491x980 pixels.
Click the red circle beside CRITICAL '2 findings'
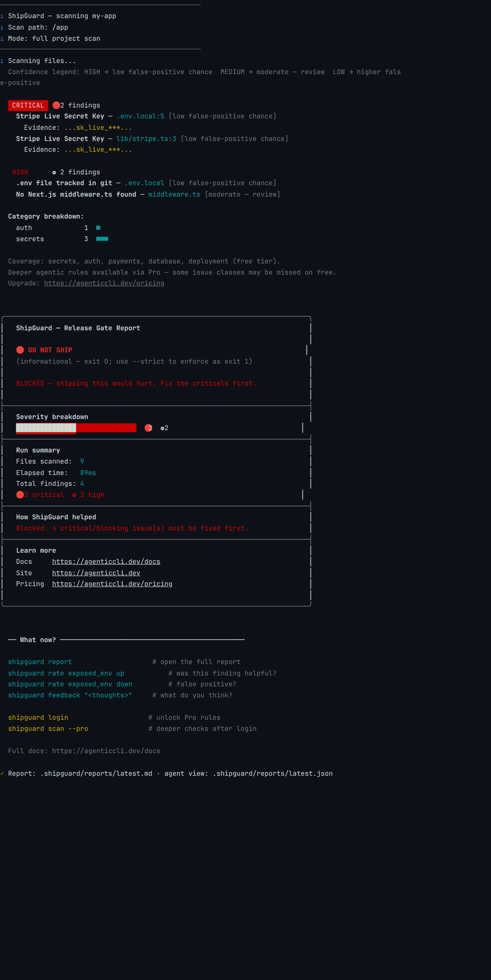tap(56, 105)
